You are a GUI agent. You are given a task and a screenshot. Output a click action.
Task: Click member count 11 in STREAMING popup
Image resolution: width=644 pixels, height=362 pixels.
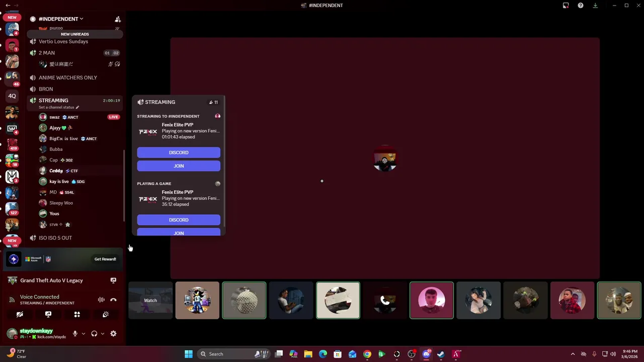(x=213, y=102)
